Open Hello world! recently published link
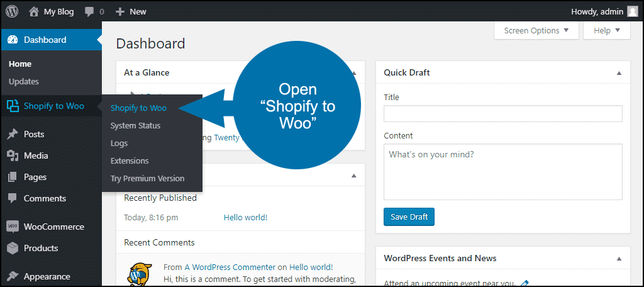This screenshot has width=644, height=287. click(245, 218)
